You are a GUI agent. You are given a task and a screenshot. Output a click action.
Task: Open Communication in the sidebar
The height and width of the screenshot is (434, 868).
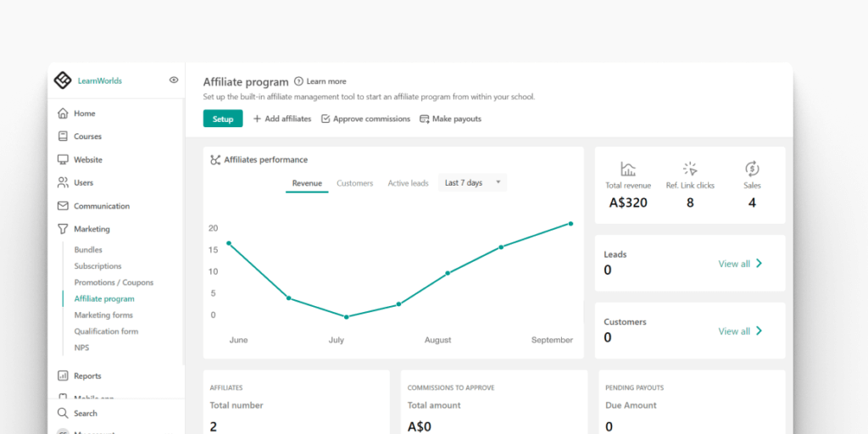point(102,206)
